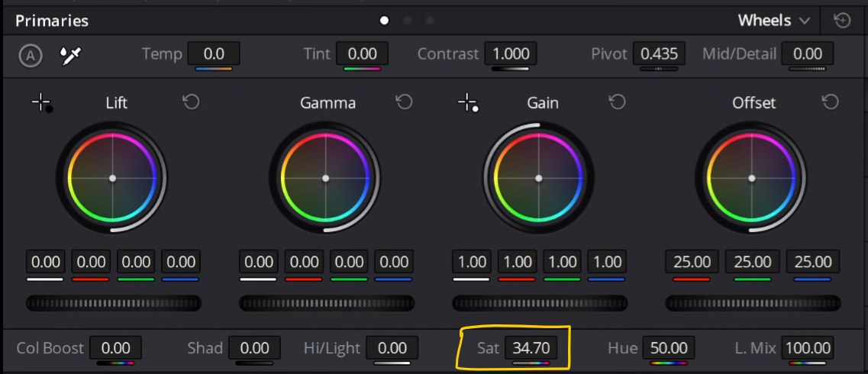Reset the Lift wheel
Viewport: 868px width, 374px height.
[x=192, y=102]
